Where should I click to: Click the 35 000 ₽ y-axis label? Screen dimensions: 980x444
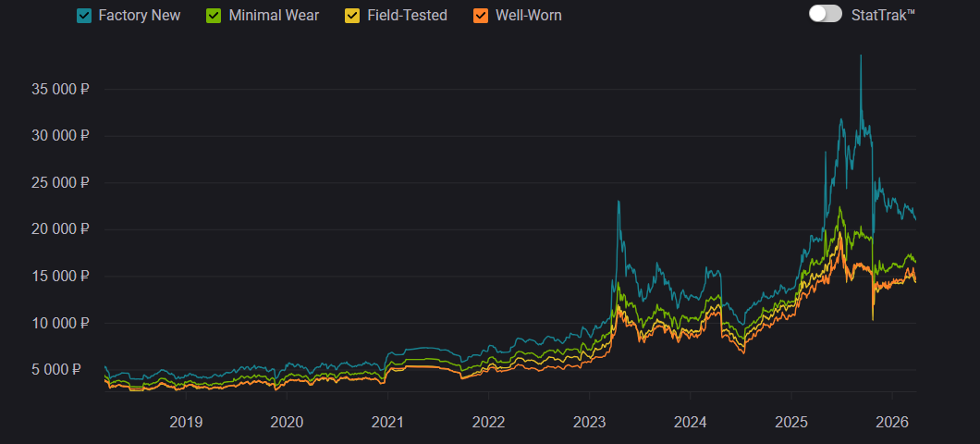click(59, 90)
